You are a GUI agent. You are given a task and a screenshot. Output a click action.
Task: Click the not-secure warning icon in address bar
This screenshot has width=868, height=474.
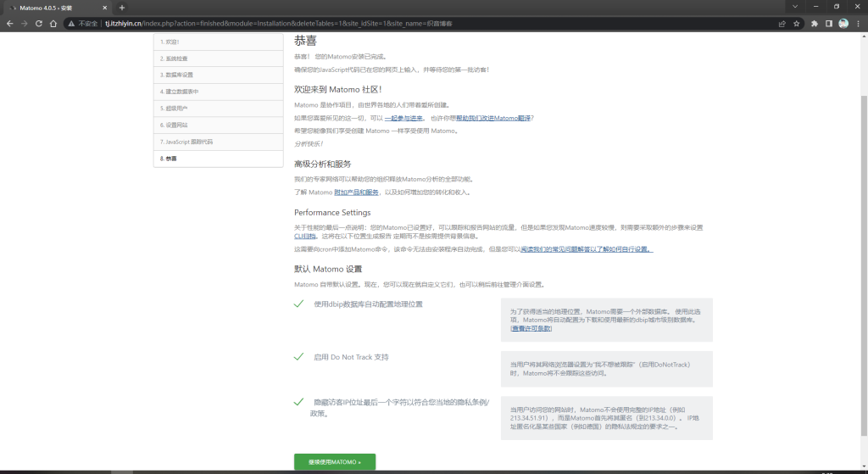pyautogui.click(x=71, y=23)
